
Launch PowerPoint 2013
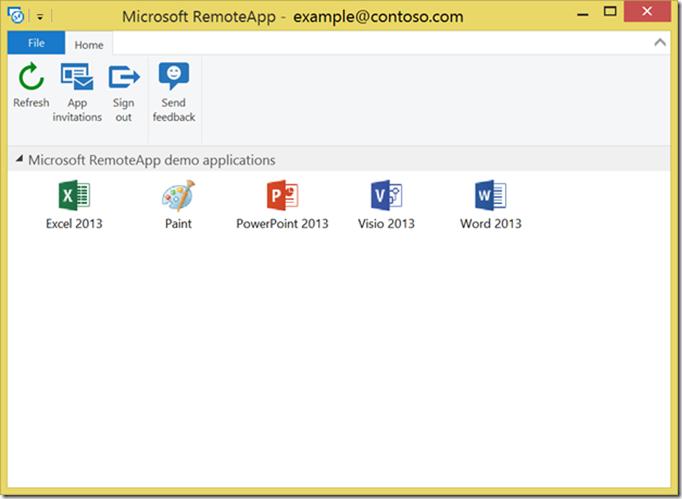coord(282,204)
